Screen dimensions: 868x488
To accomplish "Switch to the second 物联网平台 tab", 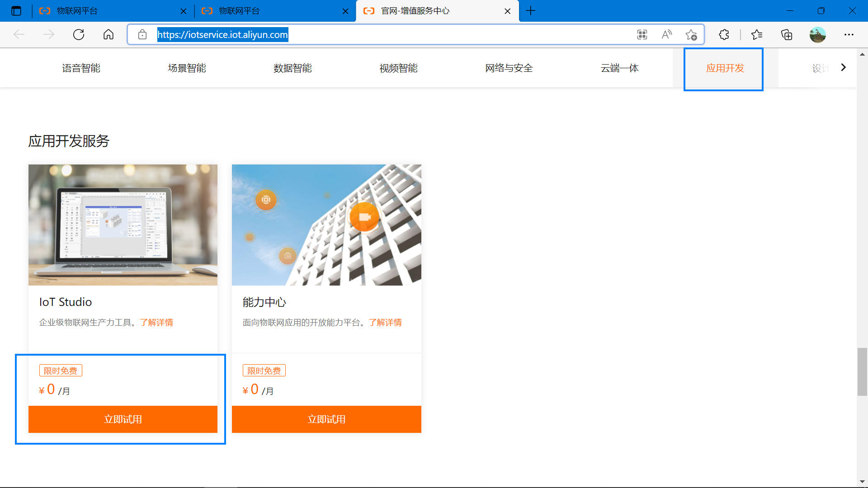I will pyautogui.click(x=275, y=11).
